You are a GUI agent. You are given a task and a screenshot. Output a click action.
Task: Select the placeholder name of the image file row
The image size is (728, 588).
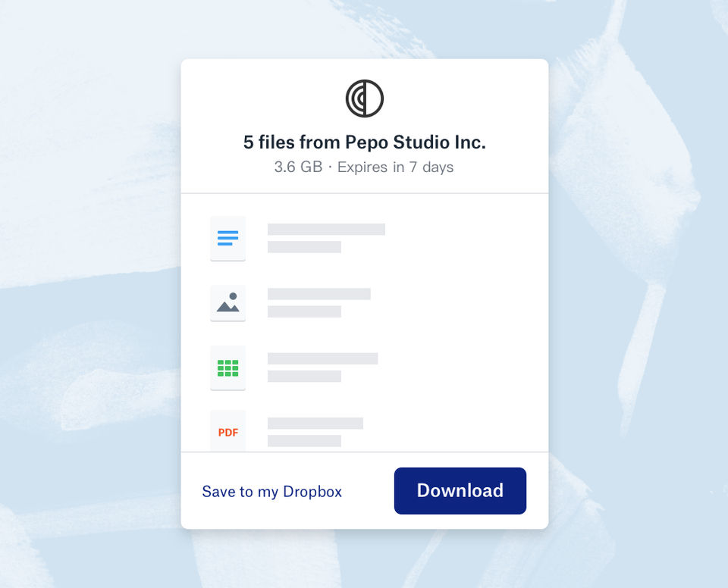pos(319,294)
